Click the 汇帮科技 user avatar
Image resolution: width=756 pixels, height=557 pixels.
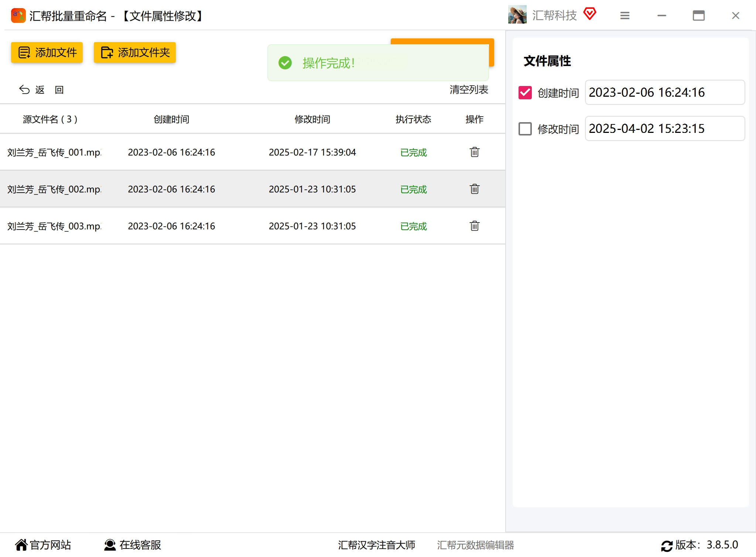coord(517,15)
